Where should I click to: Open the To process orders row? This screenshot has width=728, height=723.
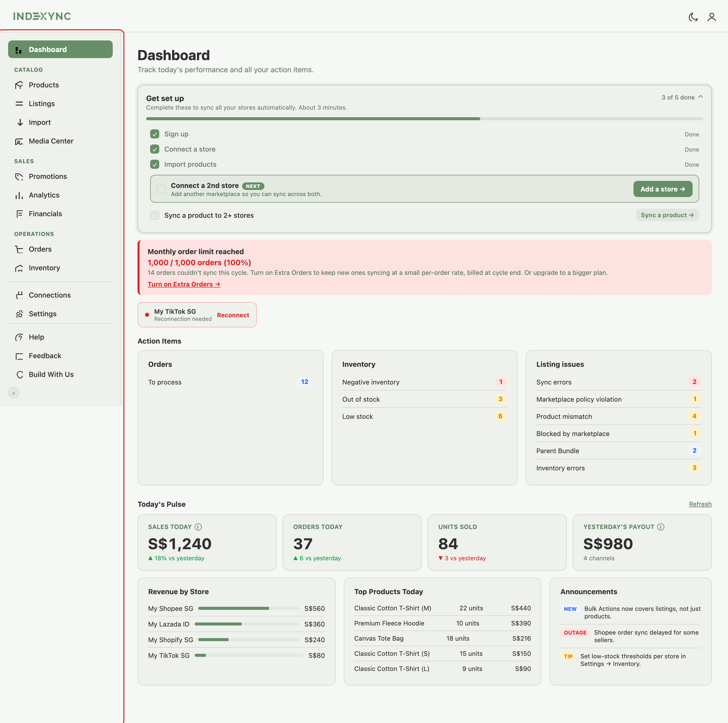(x=230, y=382)
